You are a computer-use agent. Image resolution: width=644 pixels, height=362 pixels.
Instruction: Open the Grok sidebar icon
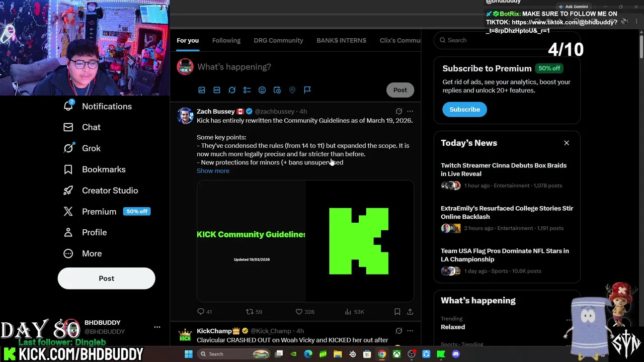click(68, 148)
